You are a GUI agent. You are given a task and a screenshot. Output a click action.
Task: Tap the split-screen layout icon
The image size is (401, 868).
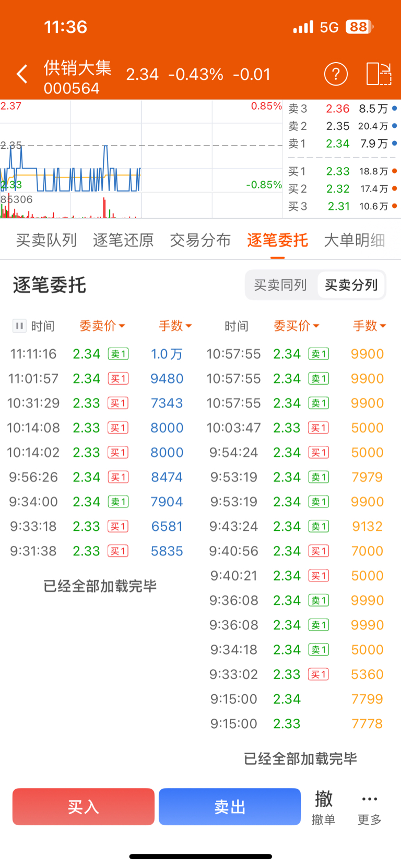coord(379,74)
